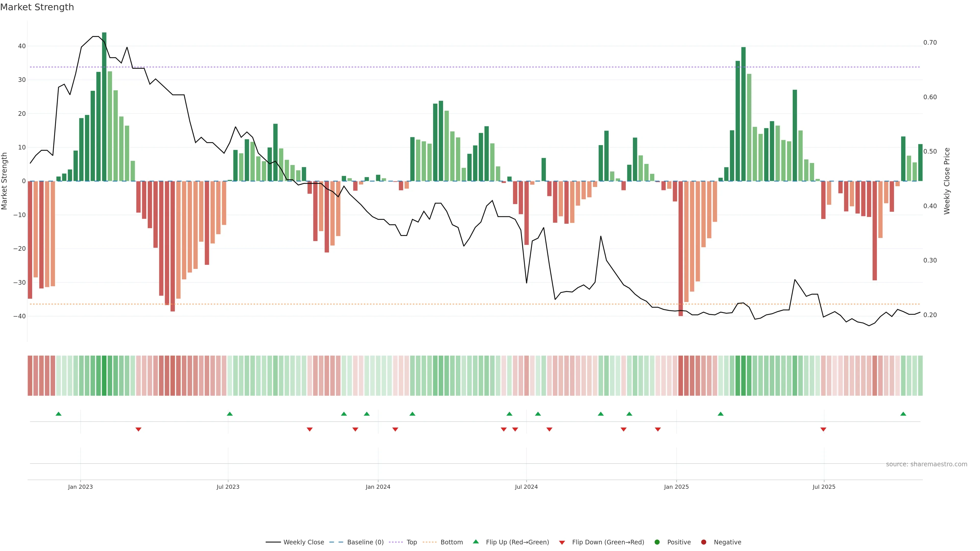980x551 pixels.
Task: Click the Positive green circle legend icon
Action: pos(657,542)
